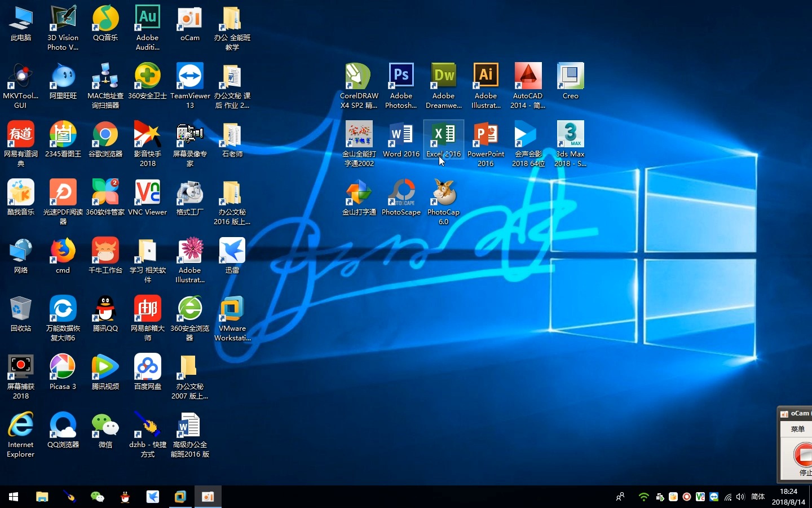Select the CorelDRAW X4 SP2 icon
812x508 pixels.
tap(359, 86)
